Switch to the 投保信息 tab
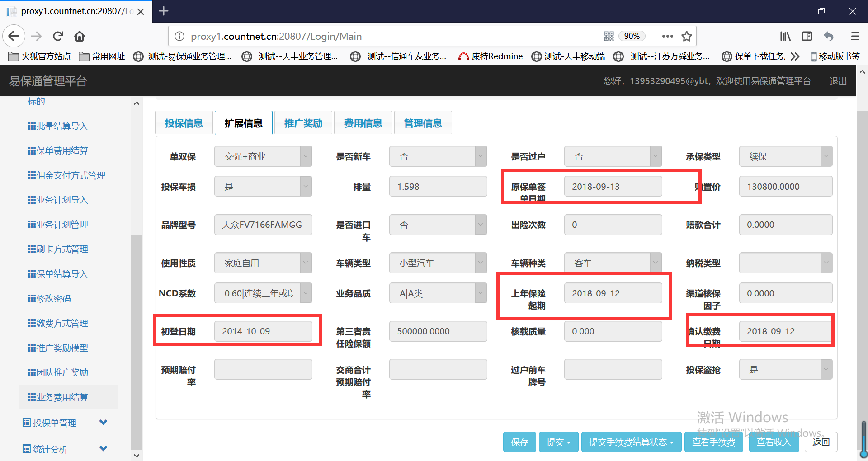 click(184, 123)
